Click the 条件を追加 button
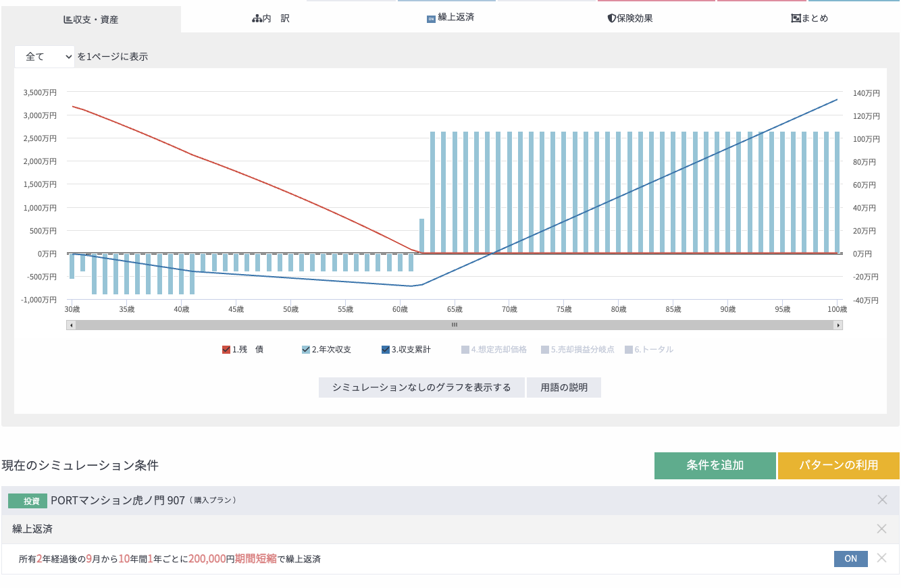The height and width of the screenshot is (588, 901). click(715, 466)
